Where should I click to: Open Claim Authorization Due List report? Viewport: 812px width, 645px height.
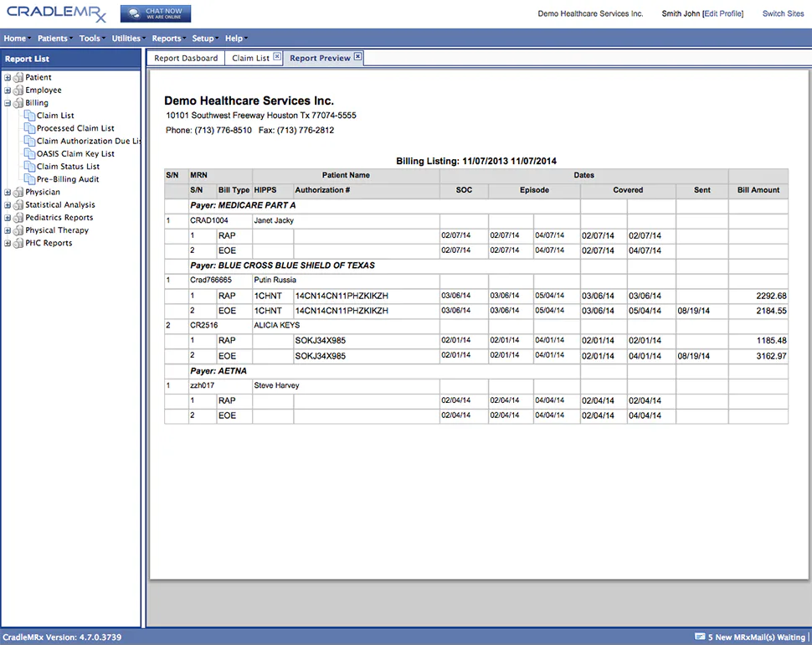[89, 141]
